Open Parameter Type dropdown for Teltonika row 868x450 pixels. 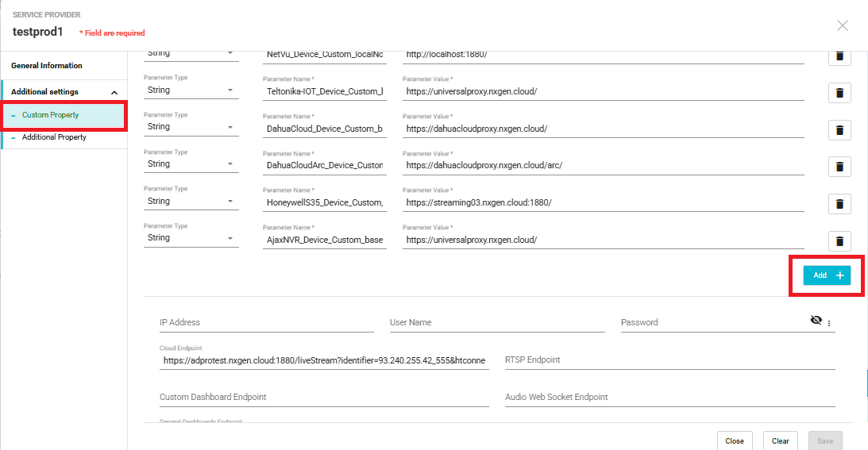tap(191, 90)
